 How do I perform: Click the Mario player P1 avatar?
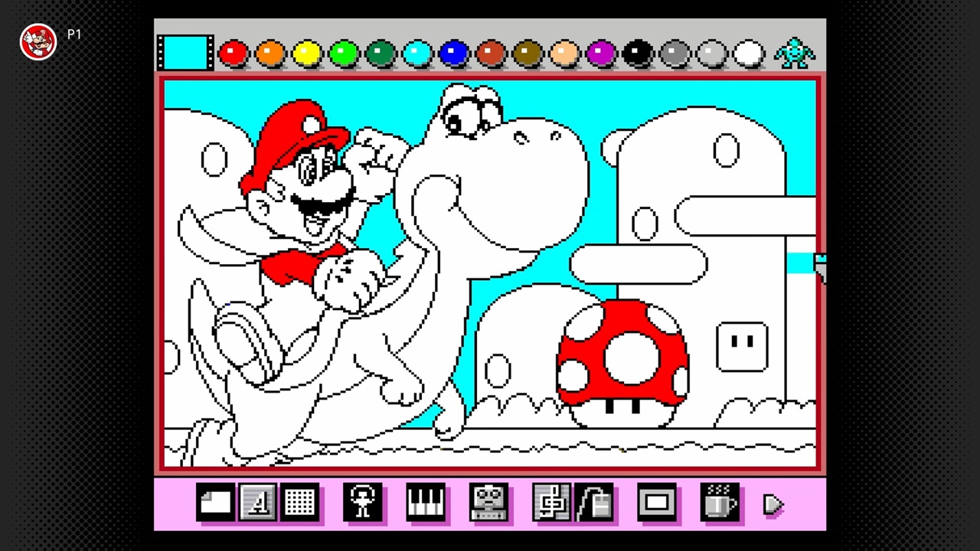(38, 41)
